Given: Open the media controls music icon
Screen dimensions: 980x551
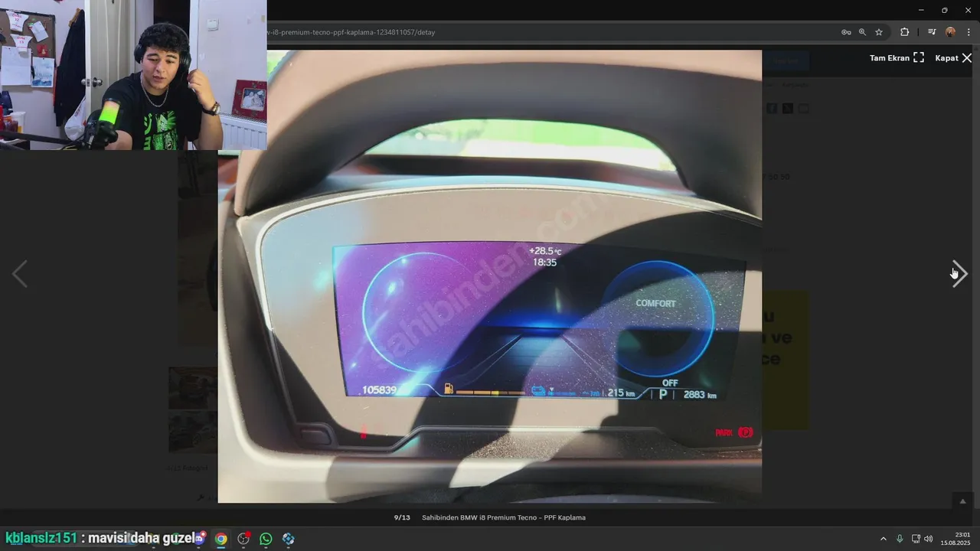Looking at the screenshot, I should pos(932,32).
